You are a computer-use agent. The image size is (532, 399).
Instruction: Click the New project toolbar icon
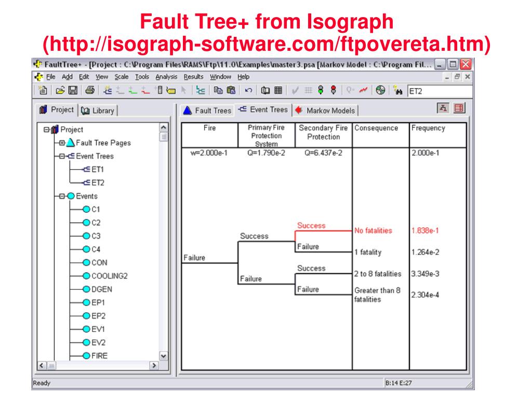pos(43,90)
